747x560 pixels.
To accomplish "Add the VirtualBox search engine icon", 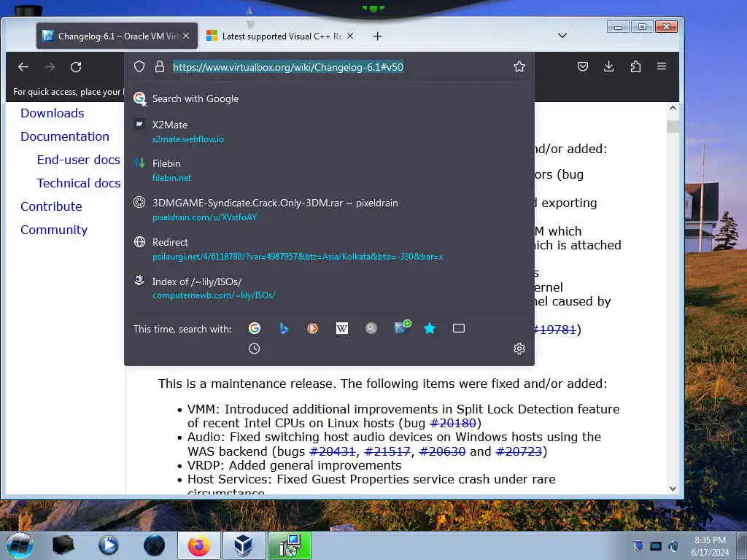I will 402,327.
